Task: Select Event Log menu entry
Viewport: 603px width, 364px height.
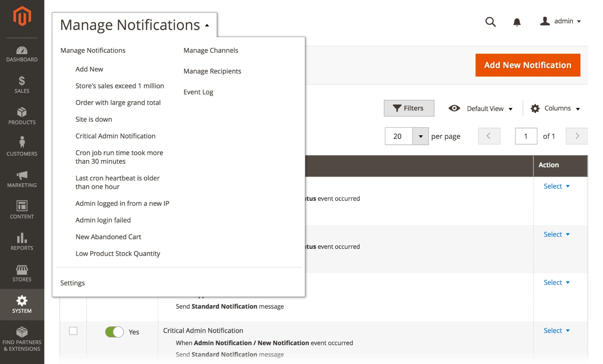Action: [x=198, y=92]
